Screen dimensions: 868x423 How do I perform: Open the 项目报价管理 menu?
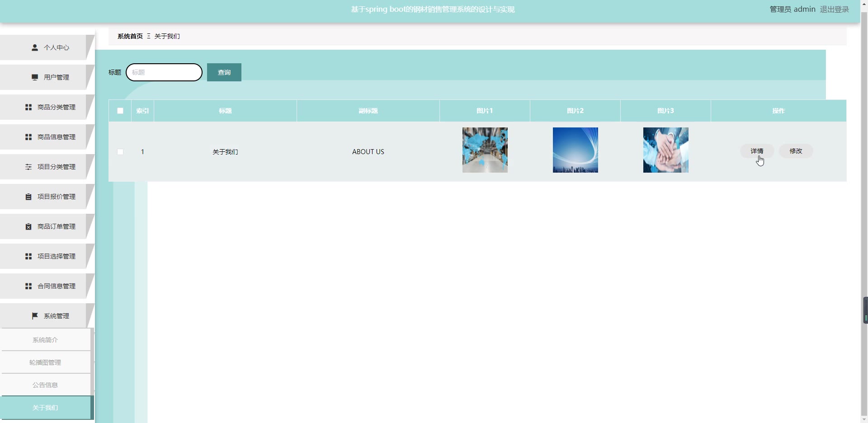click(x=47, y=197)
